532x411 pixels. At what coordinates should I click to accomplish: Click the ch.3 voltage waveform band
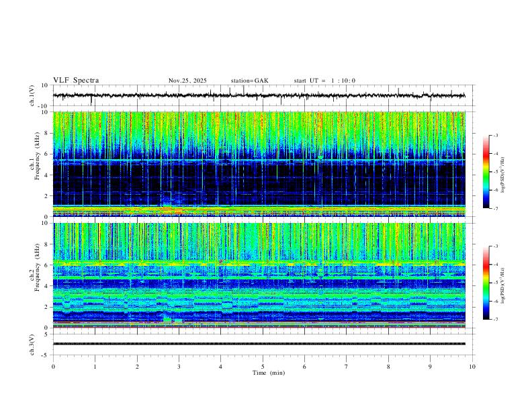click(259, 344)
